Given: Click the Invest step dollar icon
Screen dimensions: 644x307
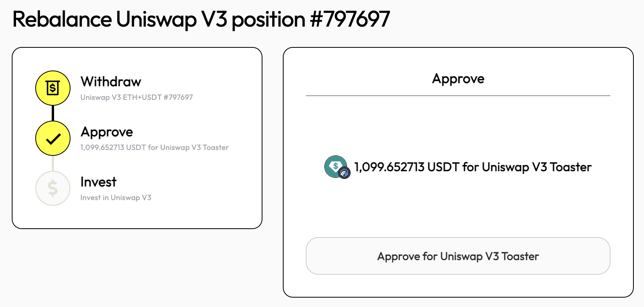Looking at the screenshot, I should 53,188.
